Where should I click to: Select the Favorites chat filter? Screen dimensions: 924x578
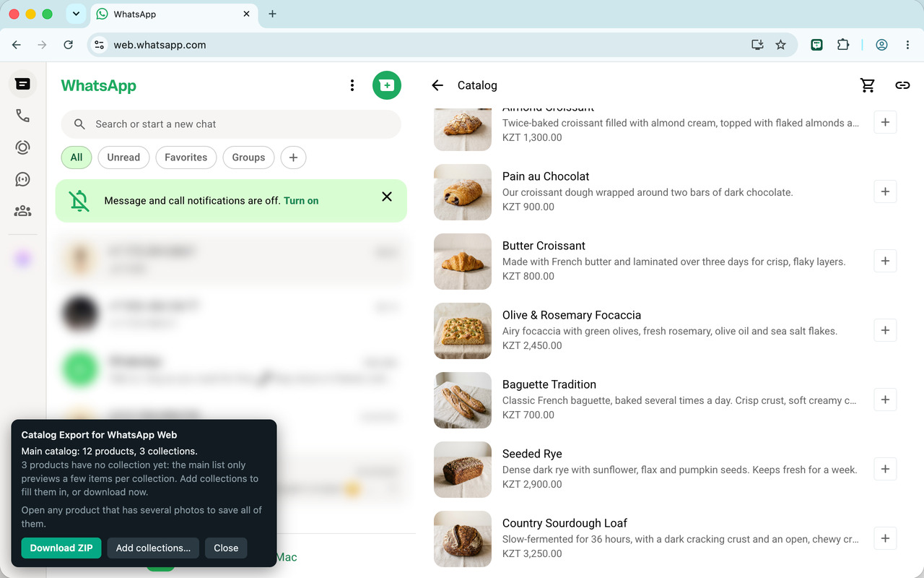pyautogui.click(x=186, y=158)
